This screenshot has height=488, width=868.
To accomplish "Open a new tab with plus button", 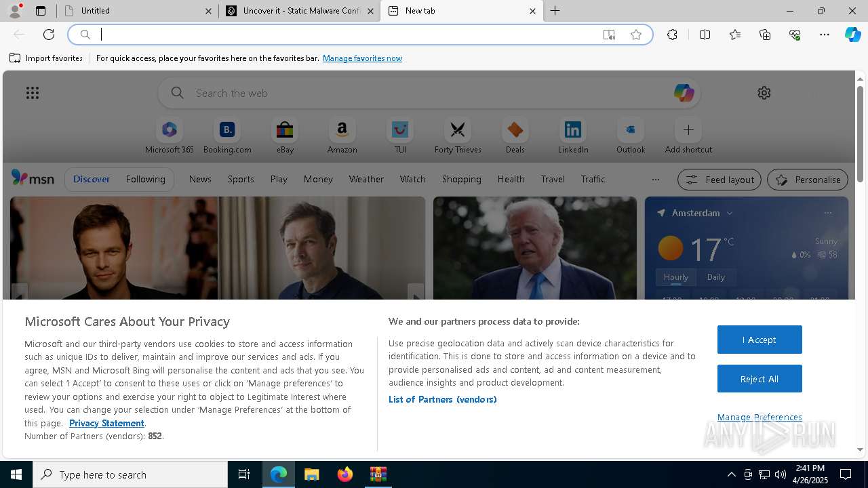I will coord(555,11).
